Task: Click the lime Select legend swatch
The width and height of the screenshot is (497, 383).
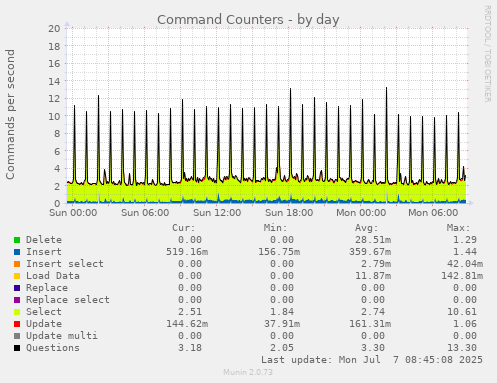Action: click(x=17, y=312)
